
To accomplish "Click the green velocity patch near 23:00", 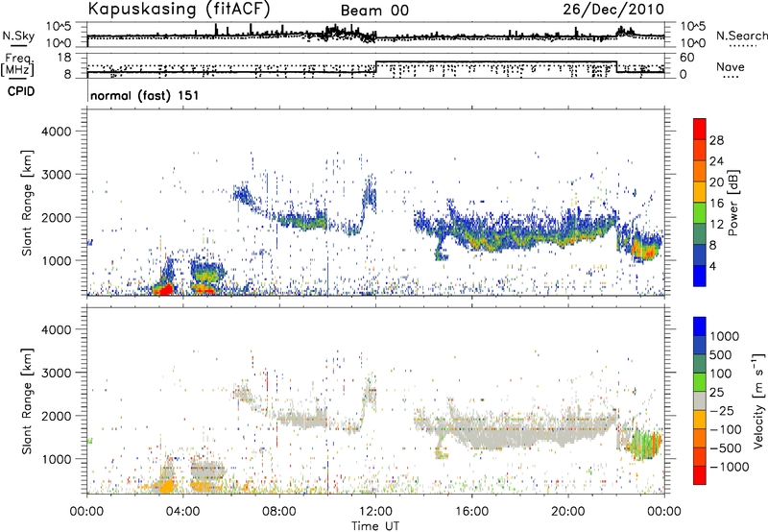I will pyautogui.click(x=644, y=445).
